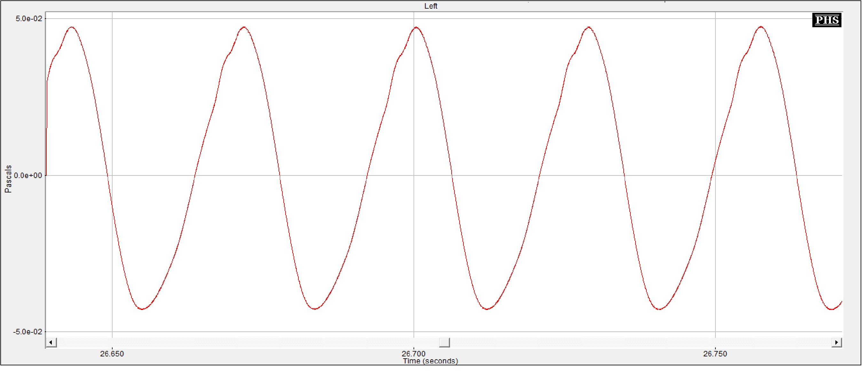The image size is (868, 374).
Task: Click where 26.650 gridline crosses zero line
Action: click(112, 175)
